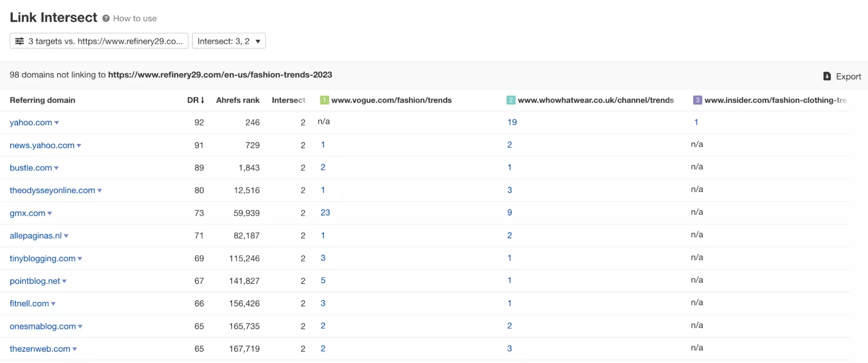Expand the yahoo.com dropdown arrow
Viewport: 868px width, 363px height.
point(57,123)
